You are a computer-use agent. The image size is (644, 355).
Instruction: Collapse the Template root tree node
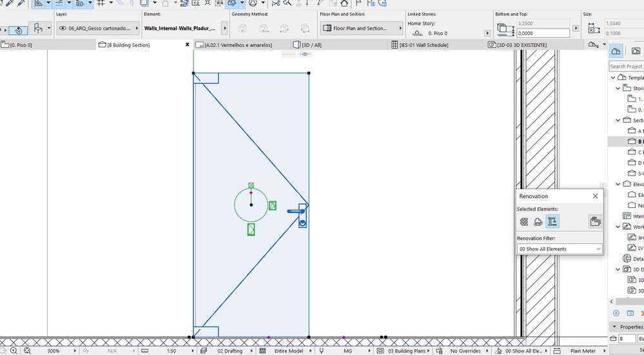pyautogui.click(x=613, y=77)
